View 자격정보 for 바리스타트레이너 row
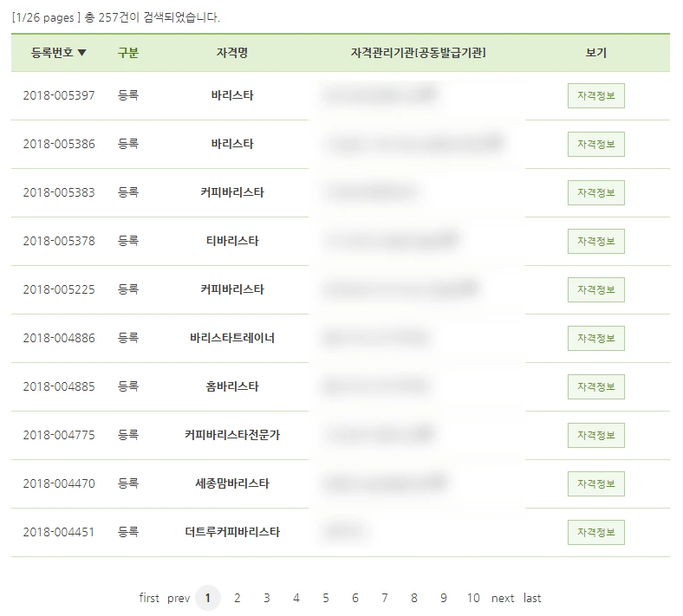 [595, 338]
